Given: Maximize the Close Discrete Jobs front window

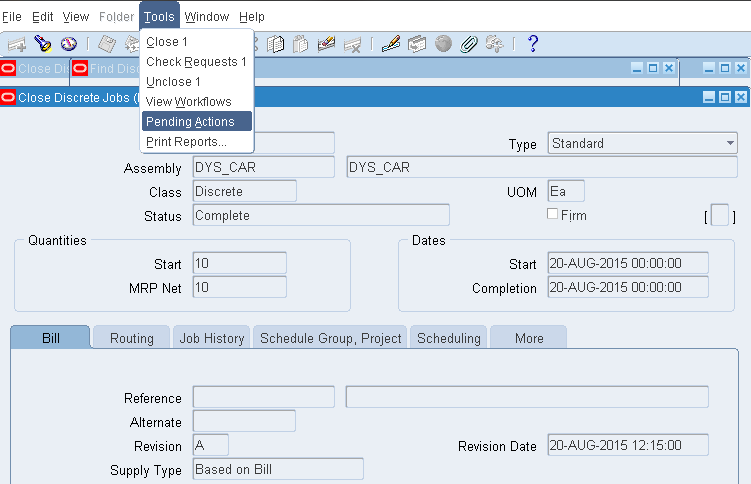Looking at the screenshot, I should point(725,97).
